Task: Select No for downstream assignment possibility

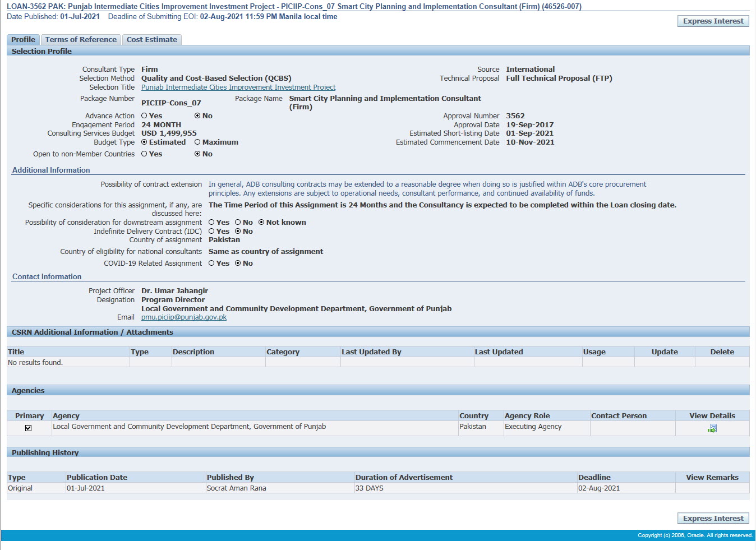Action: click(x=238, y=222)
